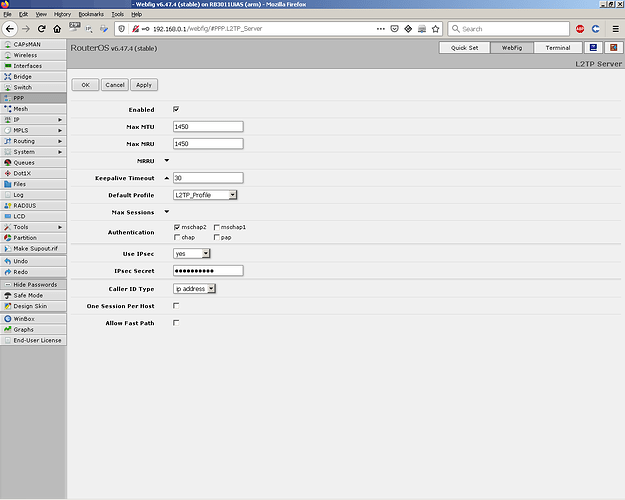The width and height of the screenshot is (625, 500).
Task: Go to Firefox home page
Action: [57, 29]
